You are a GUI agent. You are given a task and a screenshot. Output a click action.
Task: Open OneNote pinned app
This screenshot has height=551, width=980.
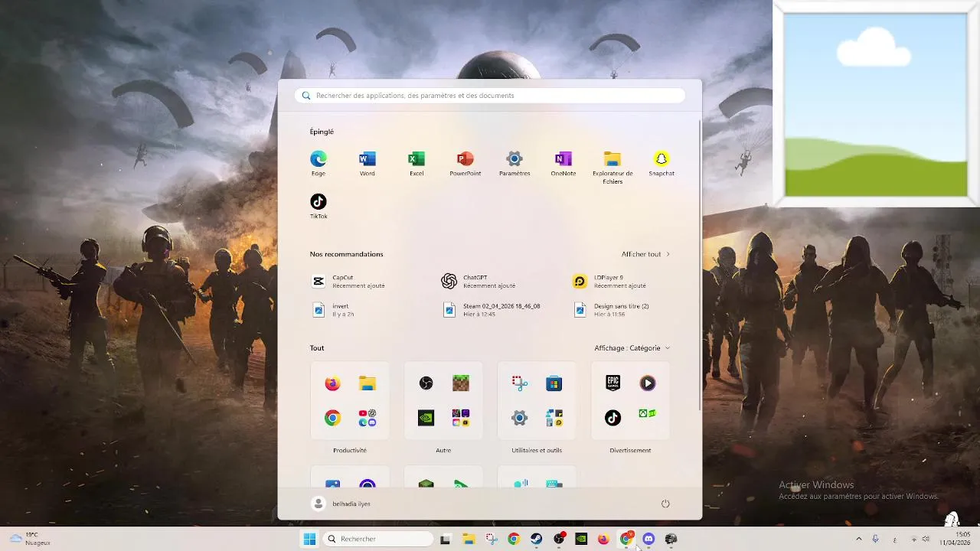tap(563, 163)
